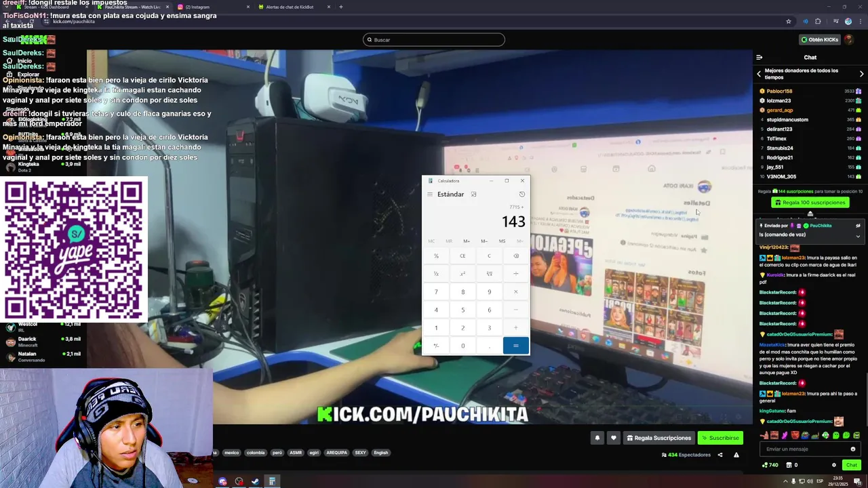Click the green Chat send button
Viewport: 868px width, 488px height.
(851, 465)
